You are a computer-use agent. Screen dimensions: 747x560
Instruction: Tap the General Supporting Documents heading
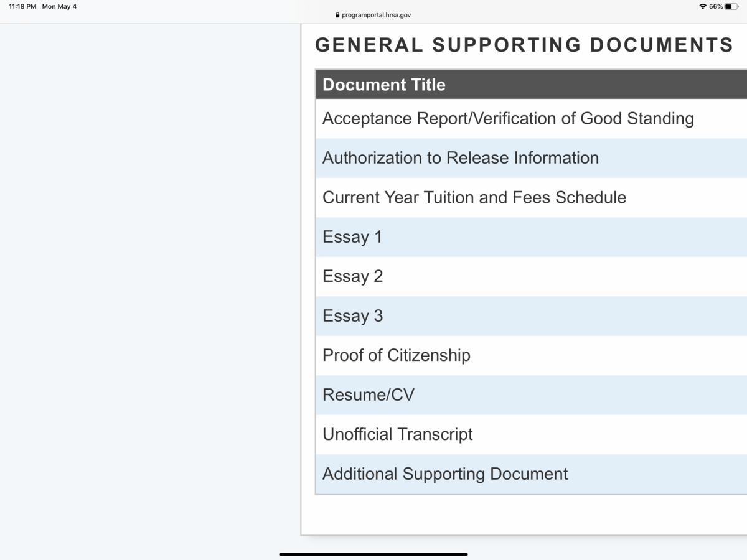[x=524, y=45]
